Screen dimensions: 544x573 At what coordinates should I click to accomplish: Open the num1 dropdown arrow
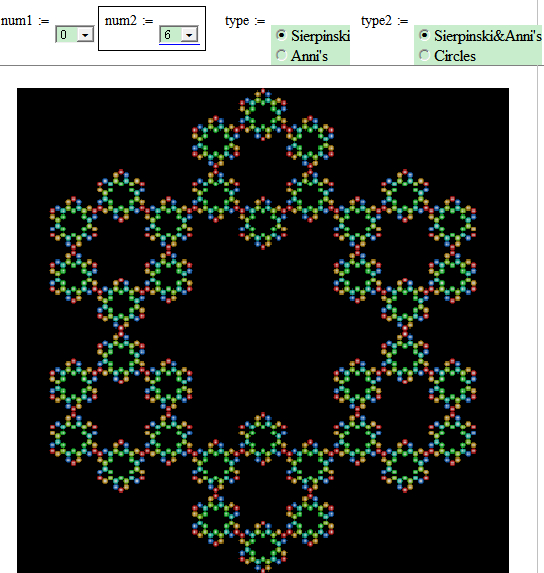pyautogui.click(x=85, y=35)
